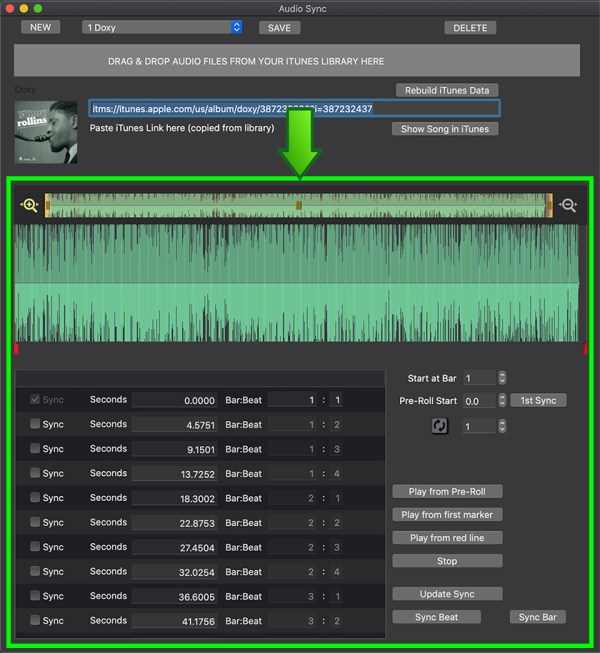Click the Stop playback button
Screen dimensions: 600x653
[x=447, y=561]
